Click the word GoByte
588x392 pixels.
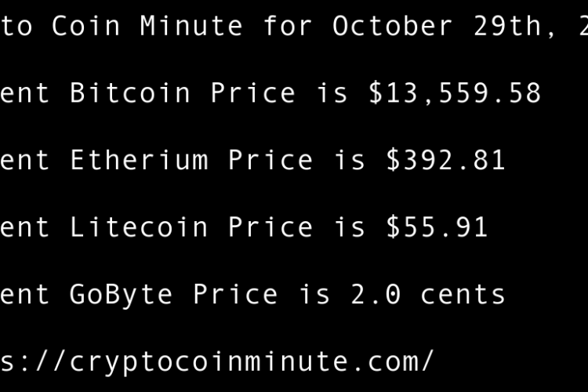pos(122,295)
